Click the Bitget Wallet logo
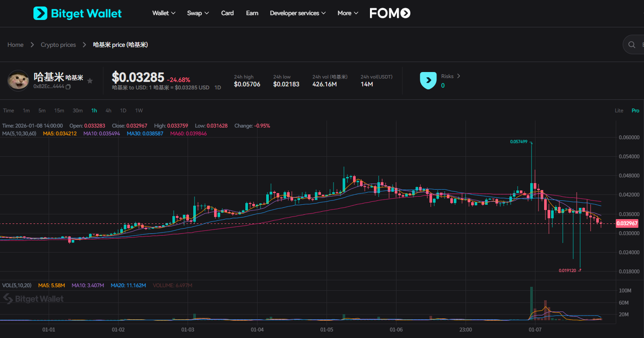 (x=77, y=13)
